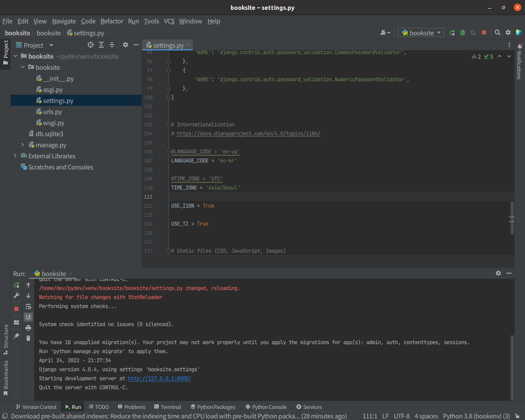Collapse the root booksite project folder
Screen dimensions: 525x420
16,56
